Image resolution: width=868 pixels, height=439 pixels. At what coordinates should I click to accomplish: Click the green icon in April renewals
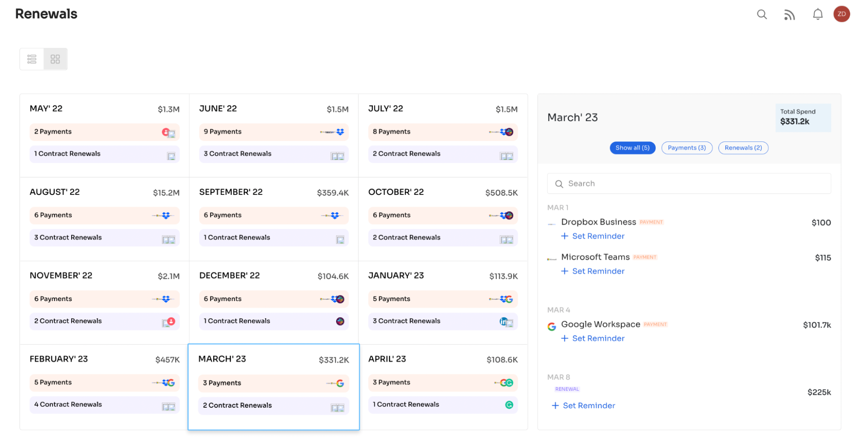pos(509,405)
